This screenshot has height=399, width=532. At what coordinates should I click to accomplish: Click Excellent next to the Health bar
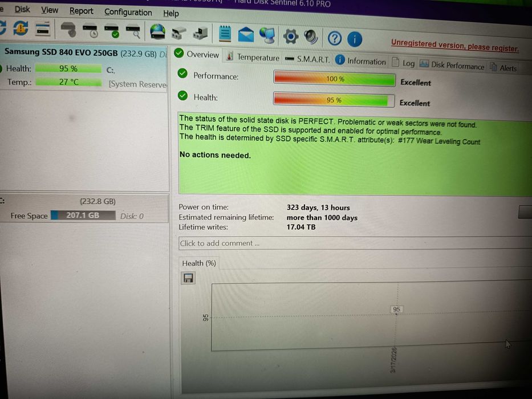pos(415,103)
